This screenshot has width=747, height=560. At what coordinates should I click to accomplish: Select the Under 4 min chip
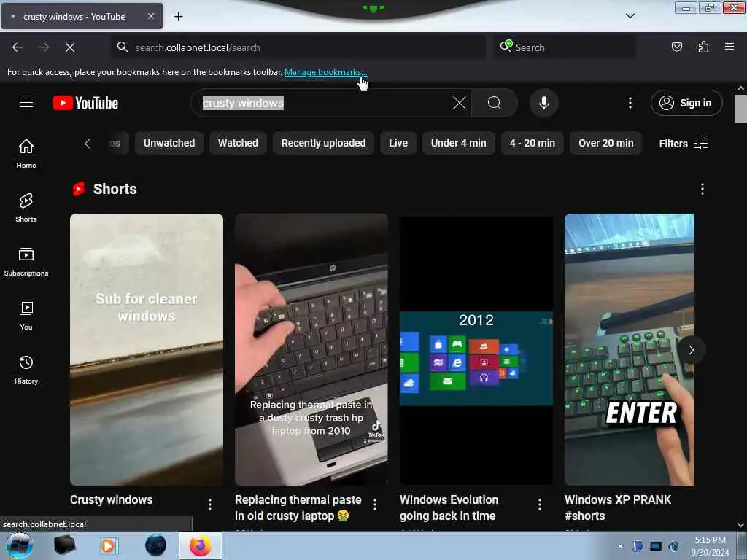(458, 143)
